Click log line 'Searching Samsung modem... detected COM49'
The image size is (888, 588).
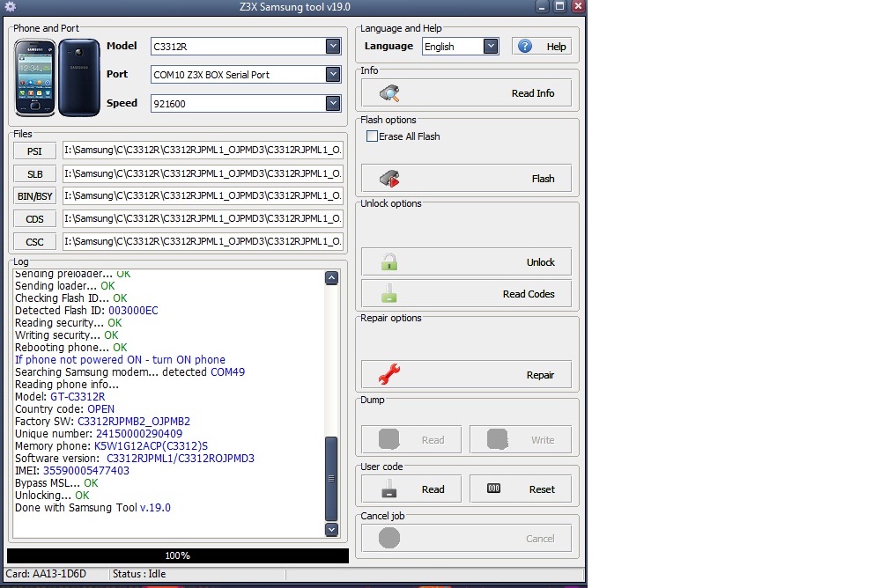tap(129, 372)
